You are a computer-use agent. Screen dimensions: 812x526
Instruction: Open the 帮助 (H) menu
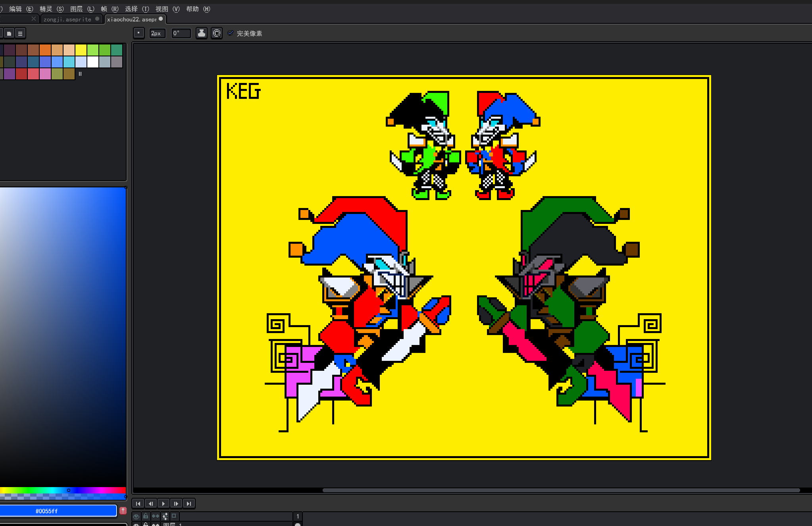(x=198, y=9)
